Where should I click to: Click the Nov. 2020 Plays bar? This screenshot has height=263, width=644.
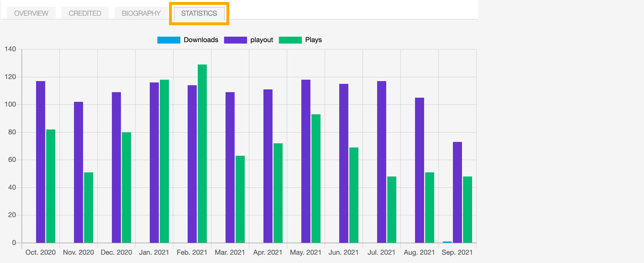(x=89, y=207)
